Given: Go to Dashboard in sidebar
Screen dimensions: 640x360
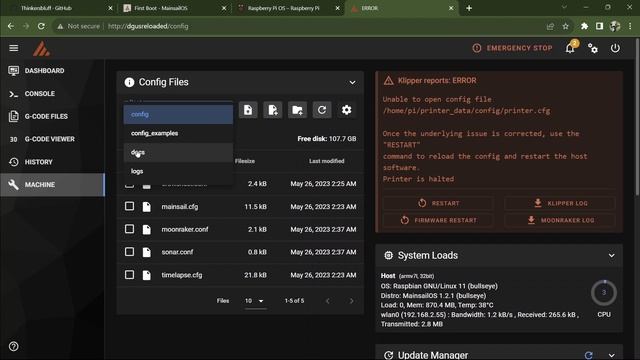Looking at the screenshot, I should coord(52,71).
